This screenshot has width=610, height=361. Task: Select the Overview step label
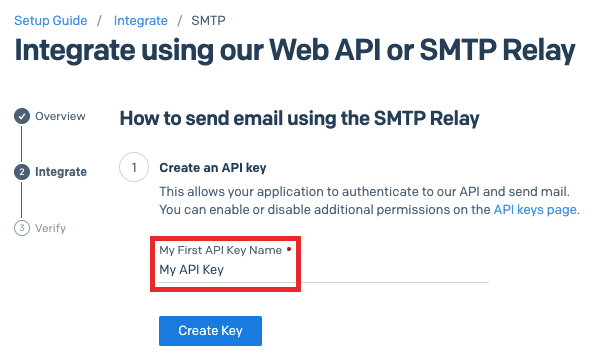[x=60, y=116]
